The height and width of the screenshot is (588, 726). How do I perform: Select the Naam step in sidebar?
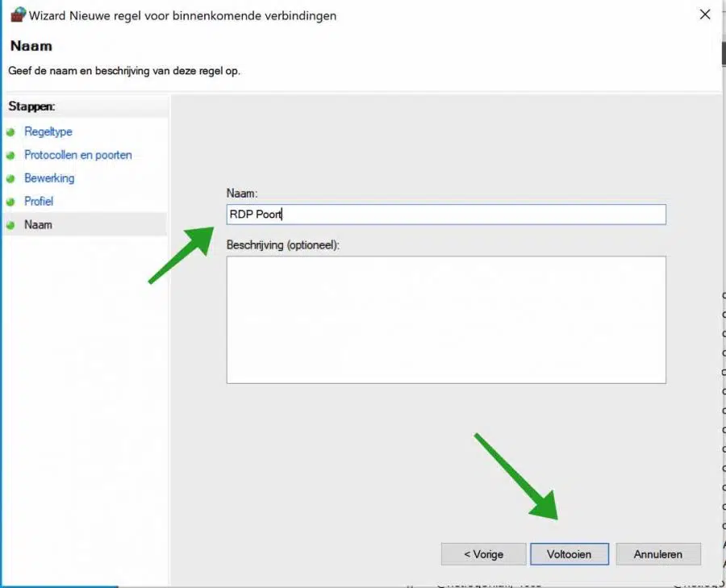coord(38,224)
